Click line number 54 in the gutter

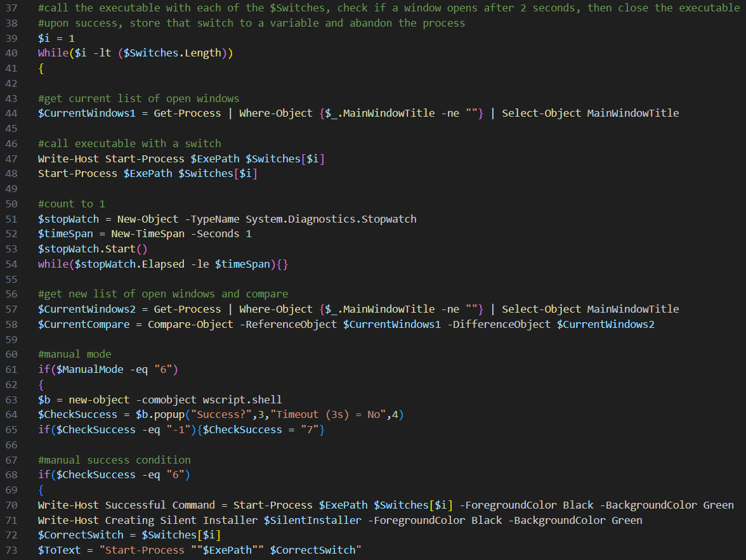[x=11, y=264]
